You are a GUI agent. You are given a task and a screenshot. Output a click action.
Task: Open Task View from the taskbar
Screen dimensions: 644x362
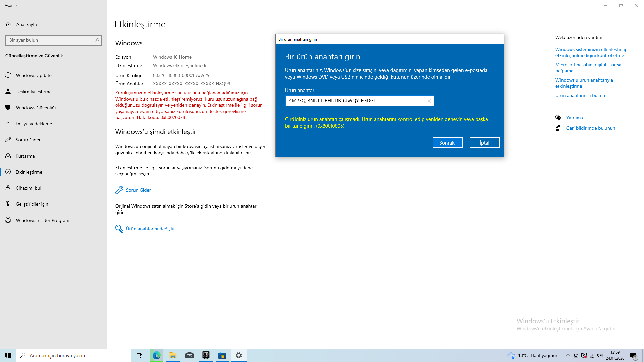coord(140,355)
